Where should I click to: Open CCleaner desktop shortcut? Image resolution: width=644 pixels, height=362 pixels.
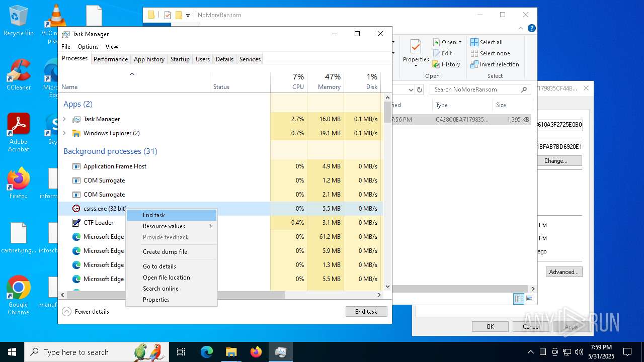point(18,74)
